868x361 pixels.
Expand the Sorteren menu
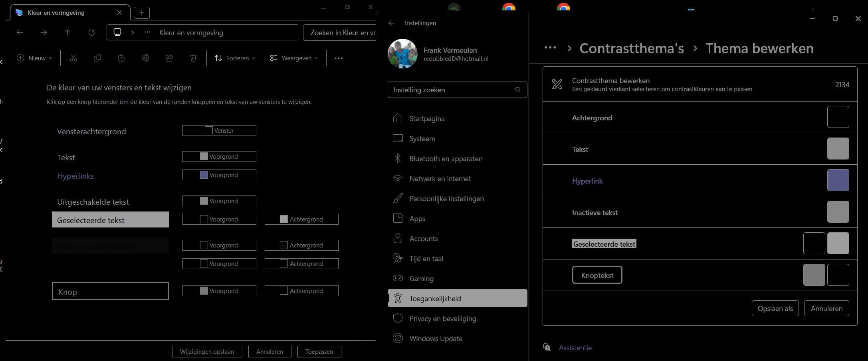coord(235,58)
